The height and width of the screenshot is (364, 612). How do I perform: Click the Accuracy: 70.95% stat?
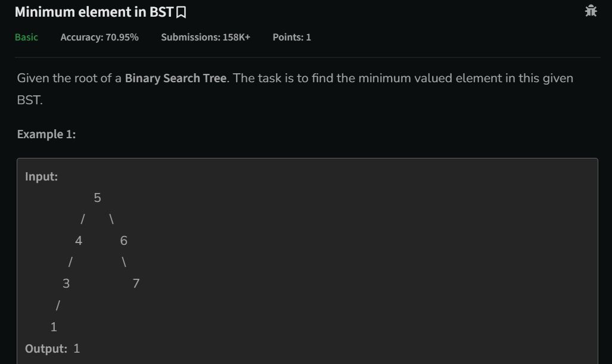point(100,37)
